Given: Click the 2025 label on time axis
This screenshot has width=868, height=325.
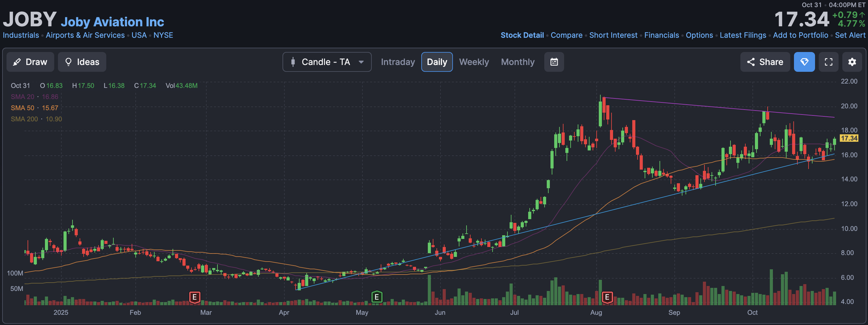Looking at the screenshot, I should tap(61, 313).
